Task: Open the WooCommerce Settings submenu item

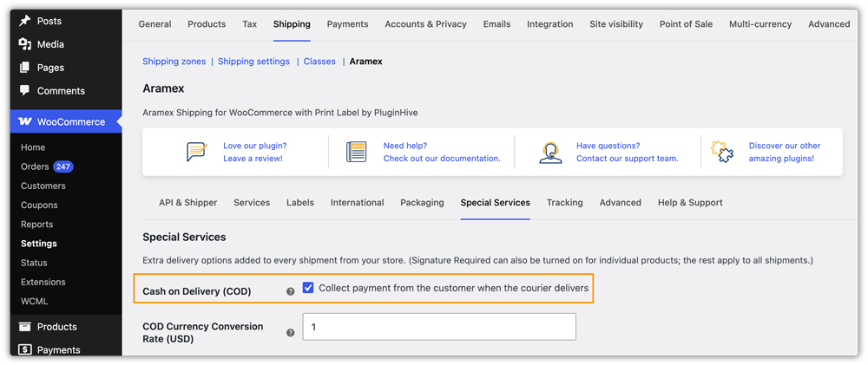Action: coord(39,244)
